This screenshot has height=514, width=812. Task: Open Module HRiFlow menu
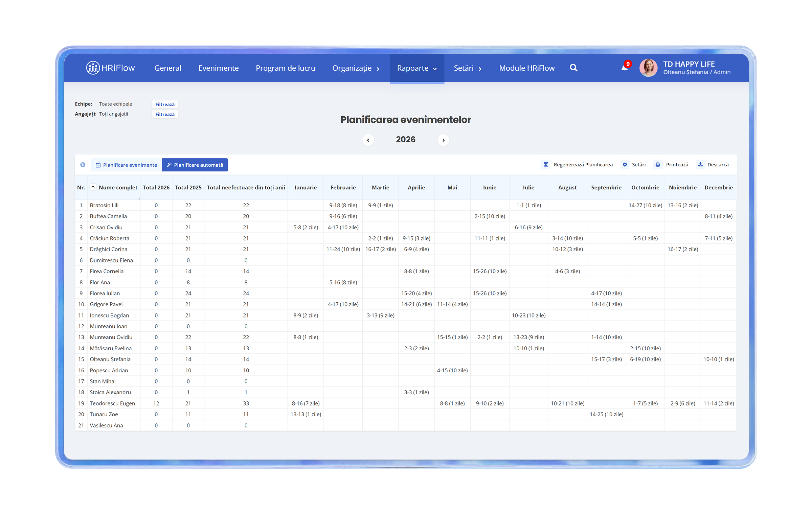527,68
